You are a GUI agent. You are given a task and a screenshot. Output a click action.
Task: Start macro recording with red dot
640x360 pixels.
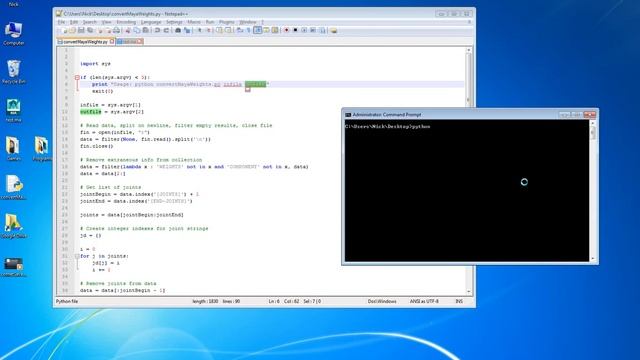click(287, 30)
